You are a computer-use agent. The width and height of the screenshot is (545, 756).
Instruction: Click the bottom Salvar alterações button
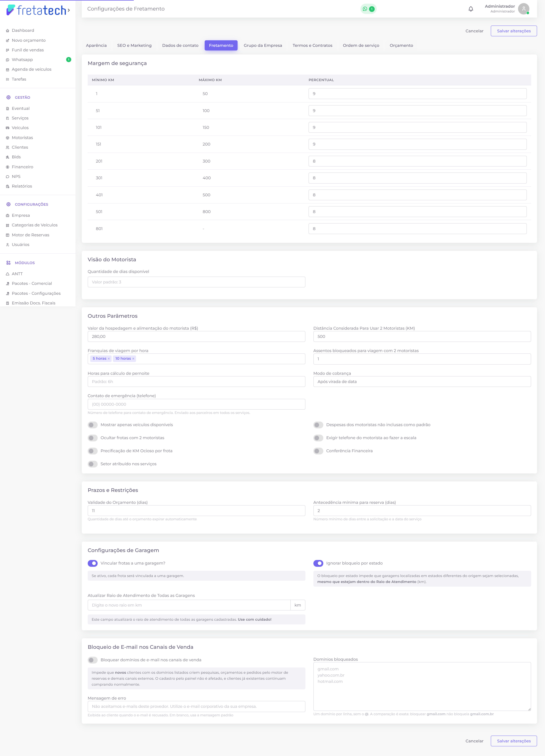pyautogui.click(x=514, y=741)
